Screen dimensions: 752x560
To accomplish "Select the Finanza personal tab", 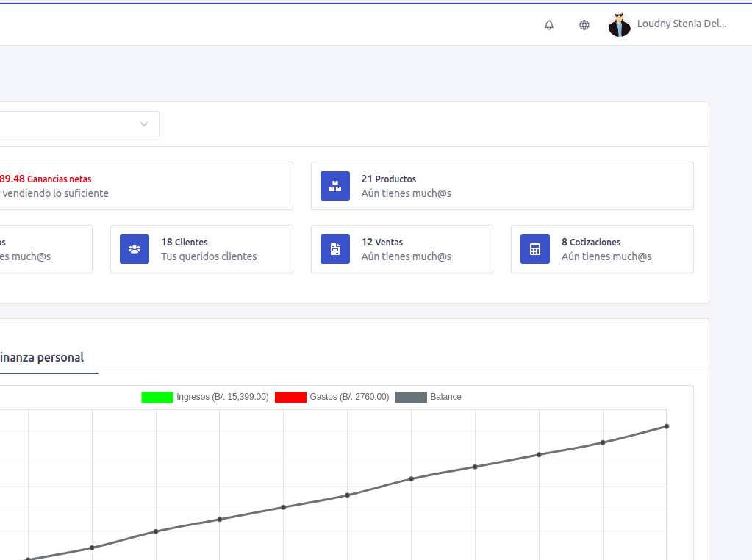I will pos(41,358).
